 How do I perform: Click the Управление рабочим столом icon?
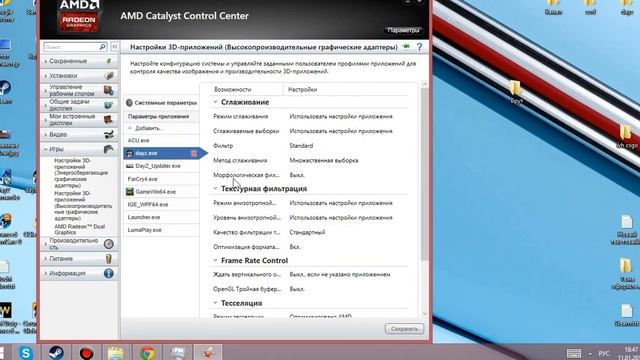pyautogui.click(x=109, y=90)
